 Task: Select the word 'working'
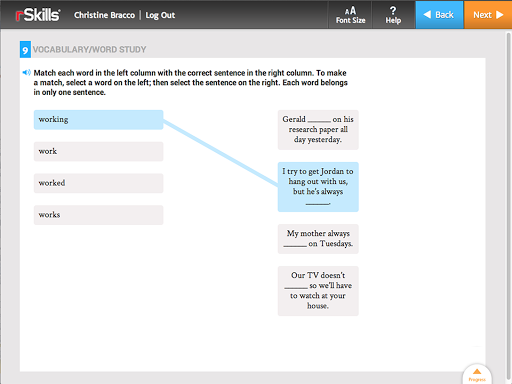(98, 120)
